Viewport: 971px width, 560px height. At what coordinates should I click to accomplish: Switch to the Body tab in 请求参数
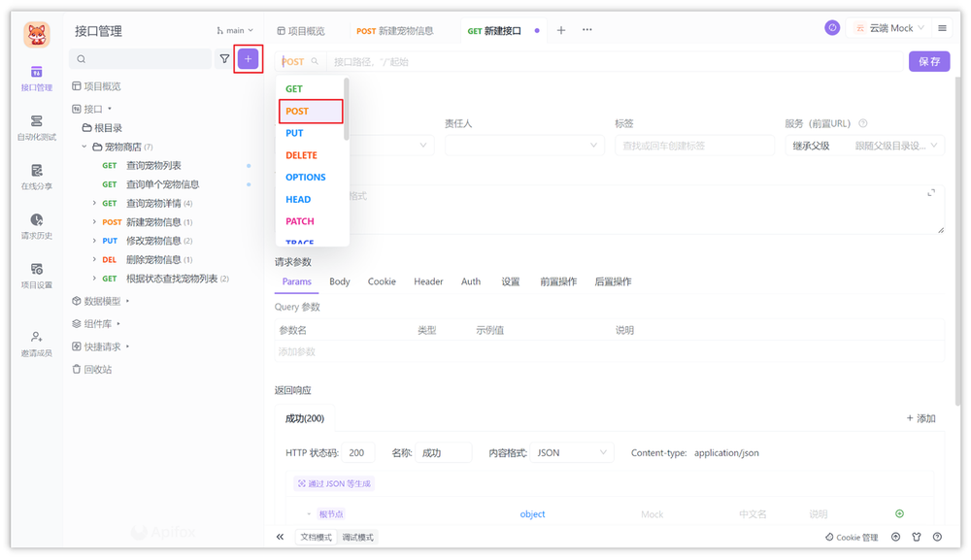339,281
